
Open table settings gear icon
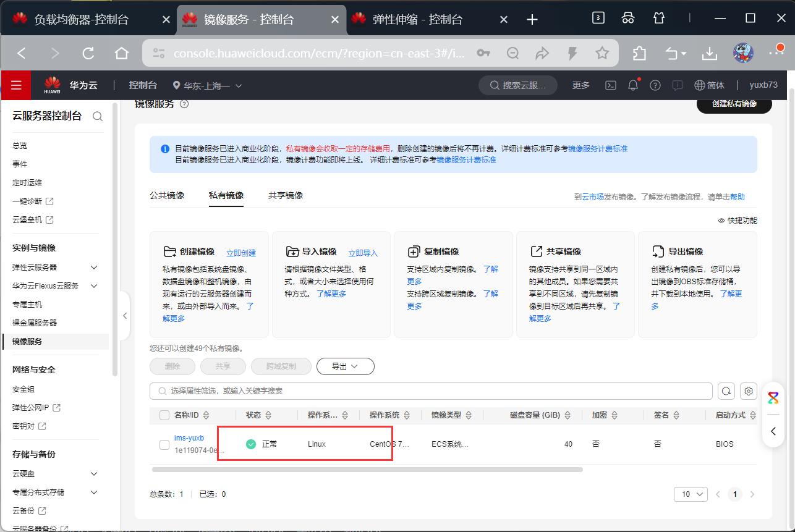point(749,391)
